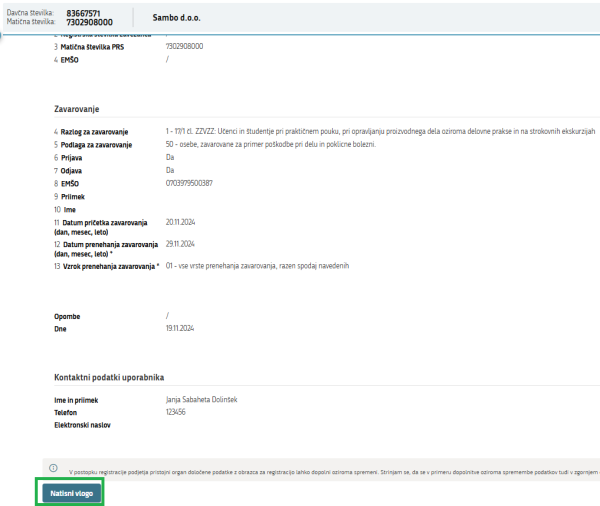Click the Telefon value 123456
This screenshot has width=600, height=506.
coord(177,411)
